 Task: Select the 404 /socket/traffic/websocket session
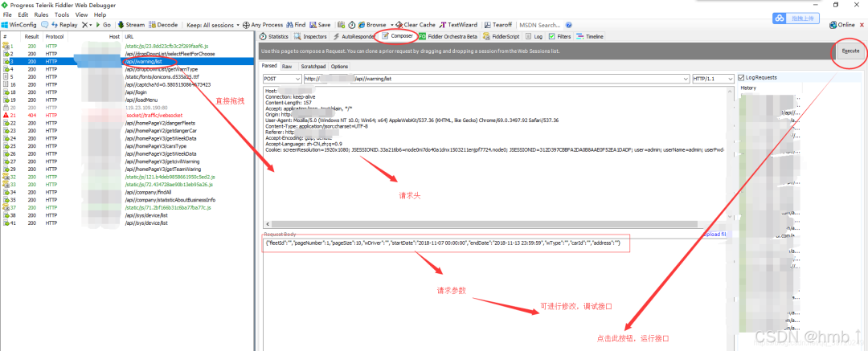(128, 115)
